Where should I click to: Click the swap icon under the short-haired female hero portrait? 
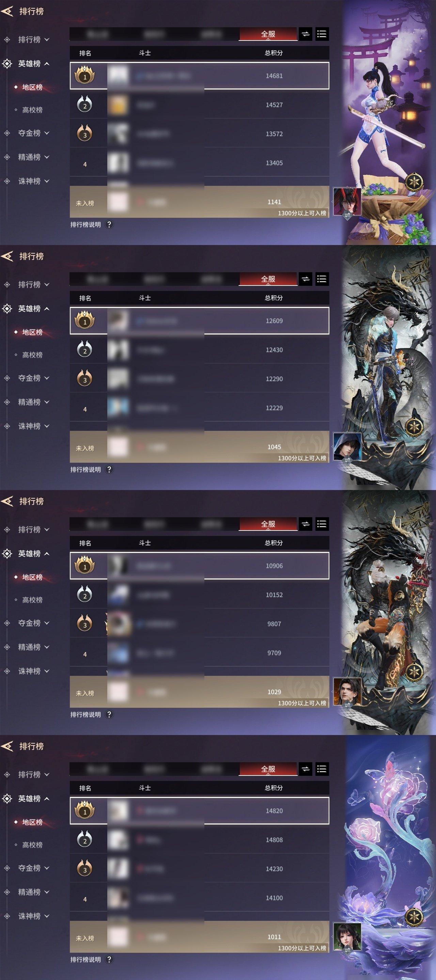point(347,951)
